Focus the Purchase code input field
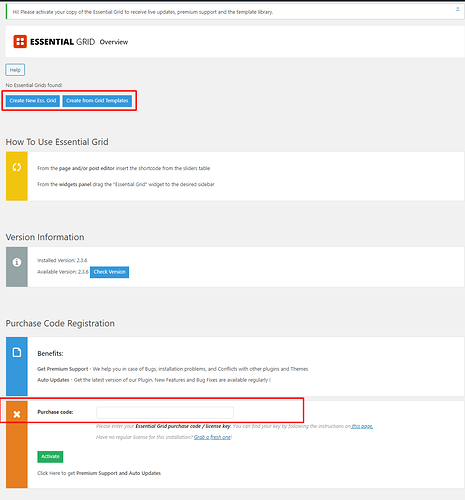Screen dimensions: 465x500 (165, 413)
